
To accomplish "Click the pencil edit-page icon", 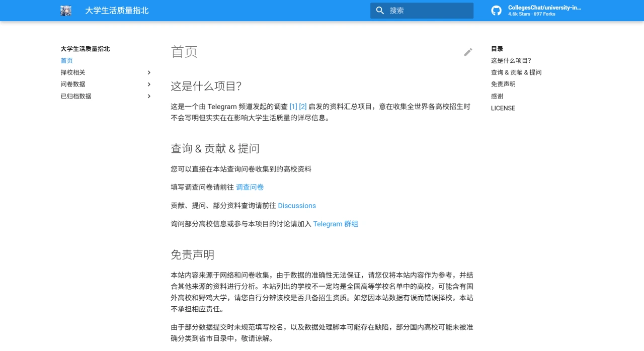I will 468,52.
